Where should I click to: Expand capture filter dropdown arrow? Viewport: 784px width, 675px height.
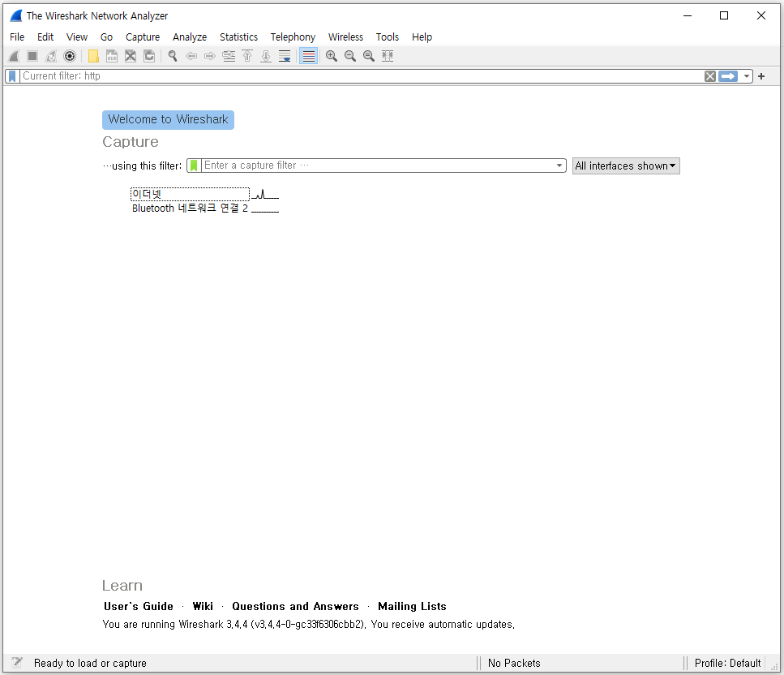tap(559, 166)
